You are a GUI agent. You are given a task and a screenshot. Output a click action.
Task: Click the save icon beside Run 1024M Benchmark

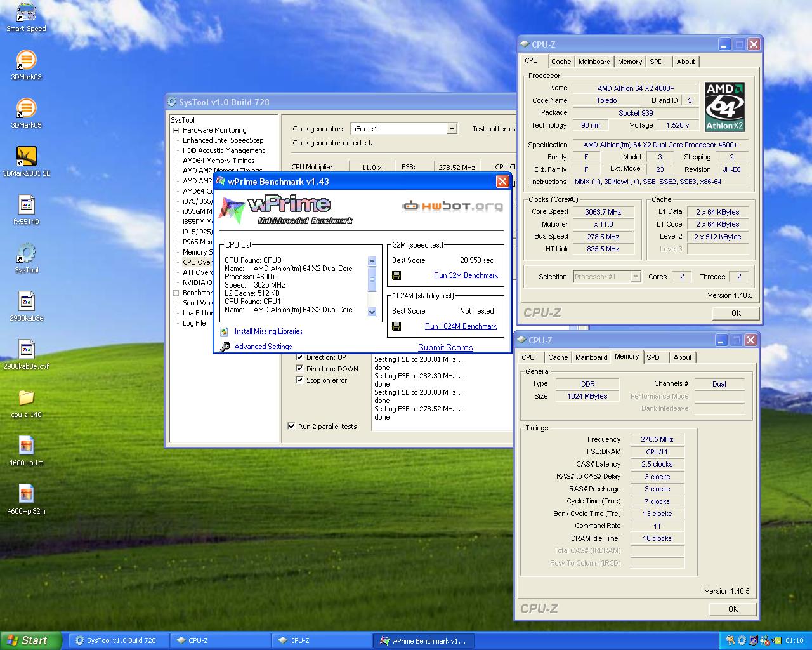click(x=396, y=326)
